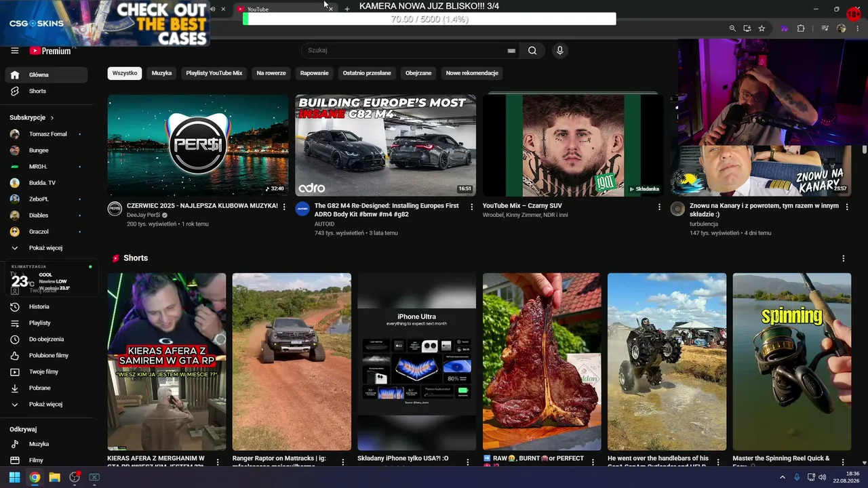Play CZERWIEC 2025 klubowa muzyka thumbnail

198,145
